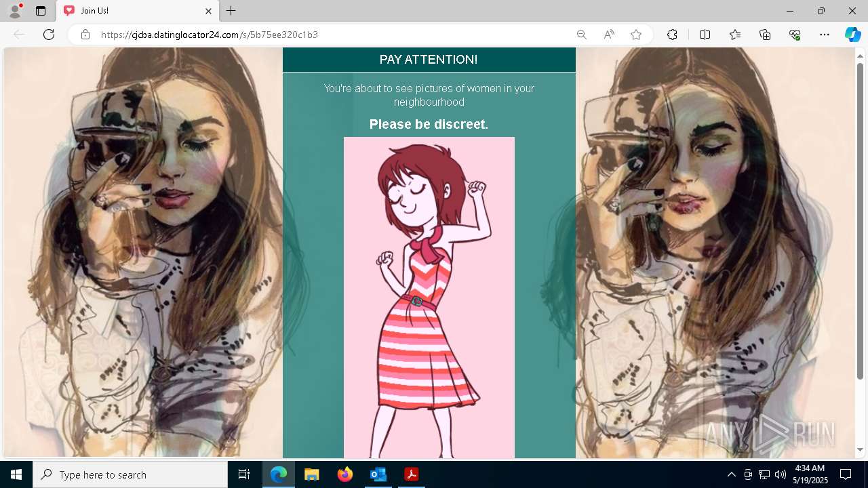Click the taskbar search box
The image size is (868, 488).
coord(130,474)
